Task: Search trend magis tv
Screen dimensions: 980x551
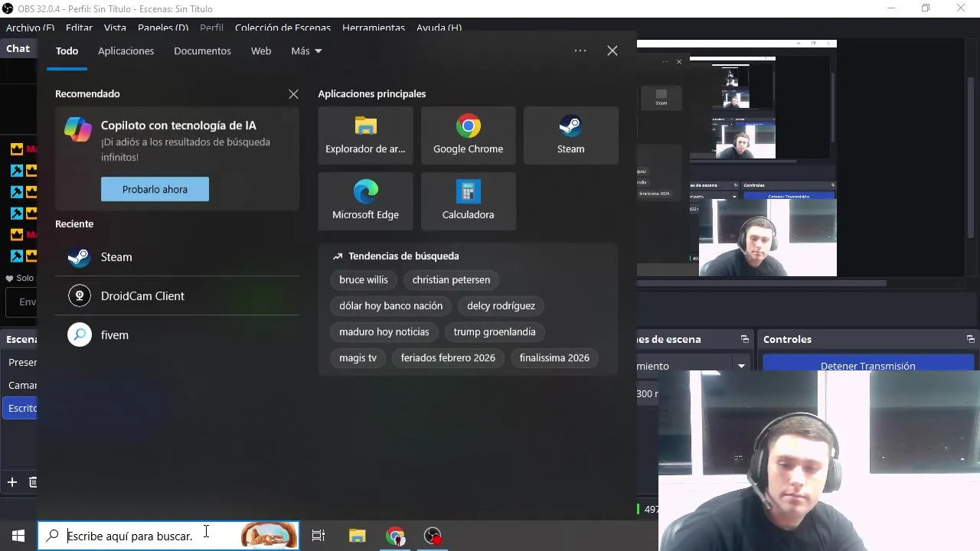Action: click(358, 358)
